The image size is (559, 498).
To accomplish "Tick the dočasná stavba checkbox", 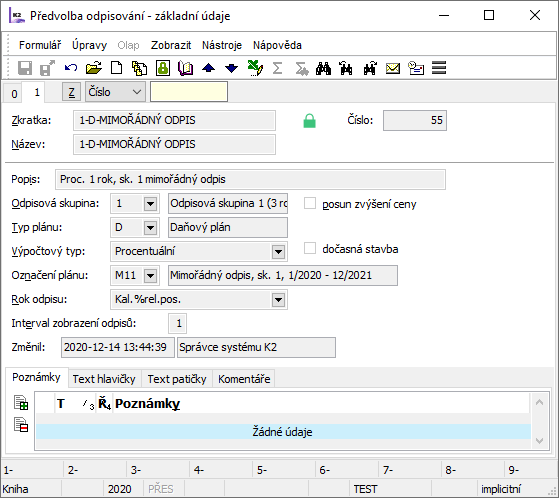I will click(x=310, y=248).
